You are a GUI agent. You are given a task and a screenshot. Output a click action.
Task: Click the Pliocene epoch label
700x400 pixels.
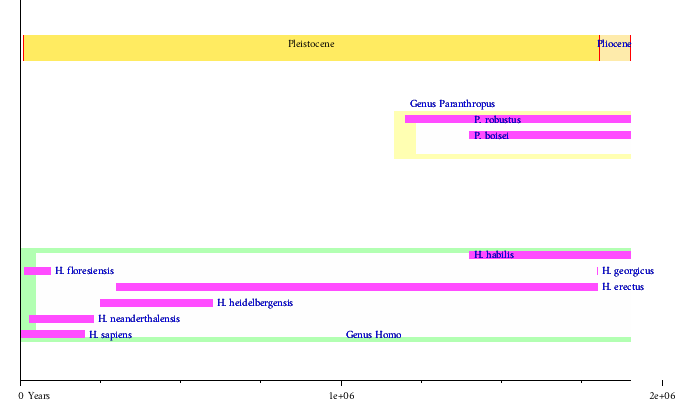coord(614,44)
